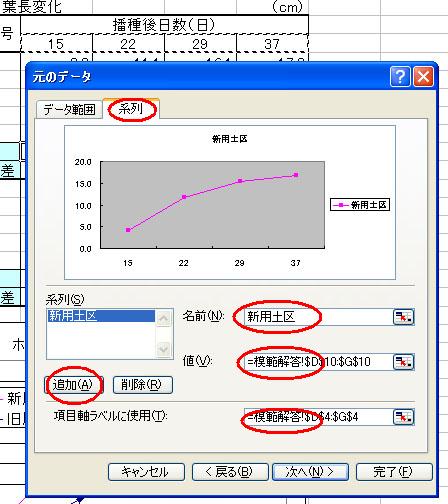Click range selector icon beside 値 field
The height and width of the screenshot is (504, 448).
[x=404, y=362]
